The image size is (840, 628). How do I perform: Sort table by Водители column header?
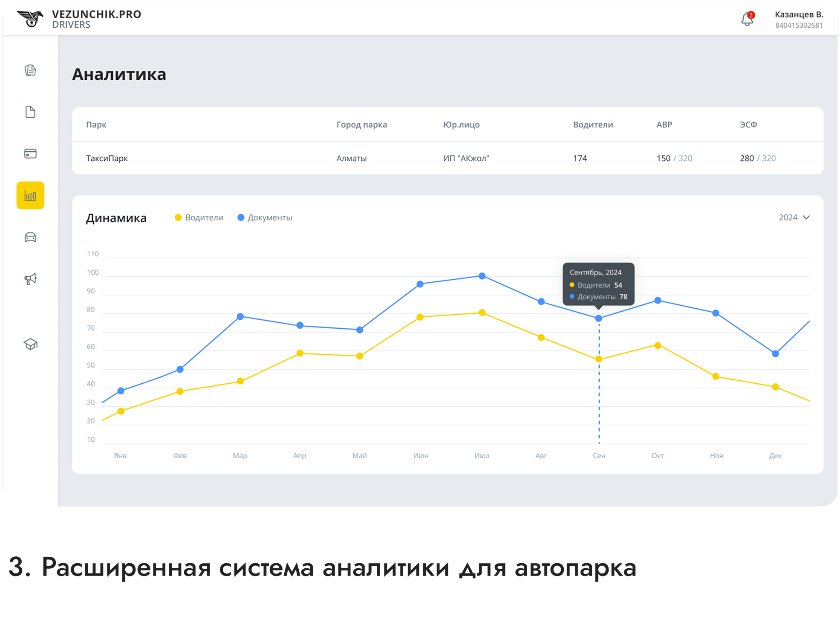click(x=592, y=124)
